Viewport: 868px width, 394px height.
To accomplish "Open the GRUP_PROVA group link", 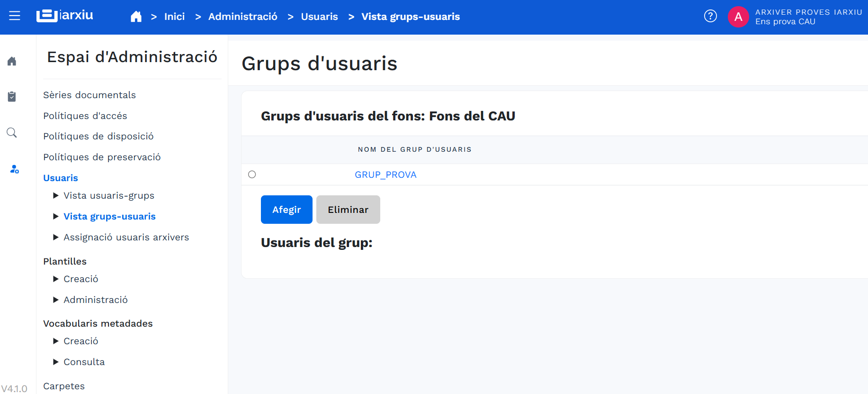I will 385,174.
